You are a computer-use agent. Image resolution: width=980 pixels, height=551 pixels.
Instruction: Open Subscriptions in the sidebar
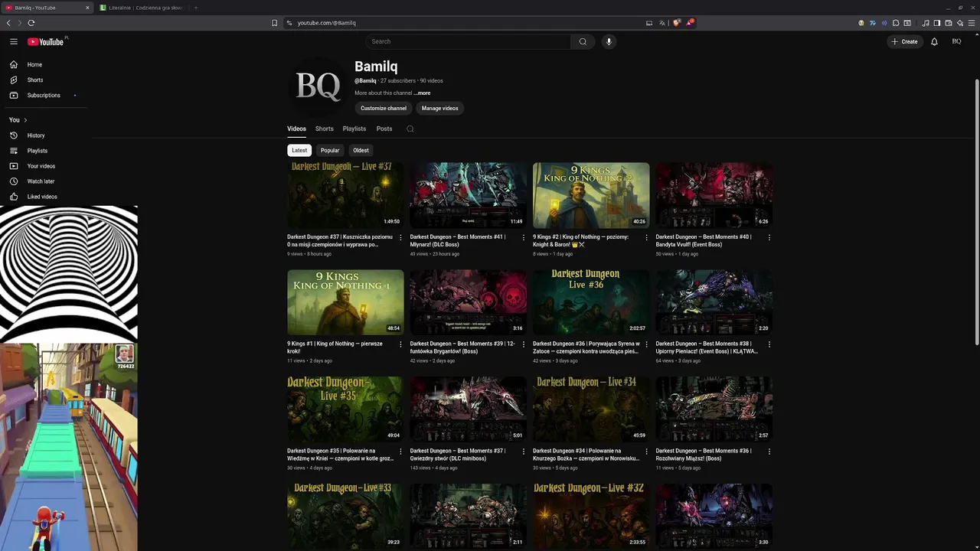tap(44, 95)
